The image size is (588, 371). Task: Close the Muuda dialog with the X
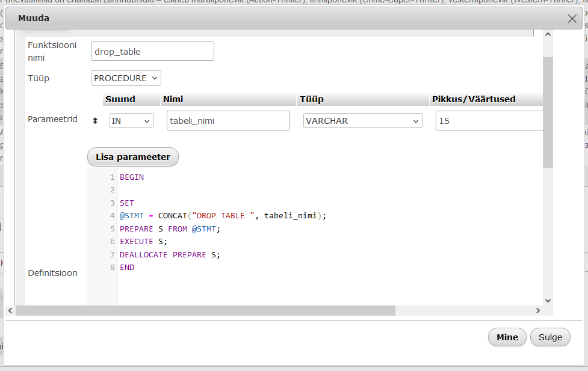point(572,19)
